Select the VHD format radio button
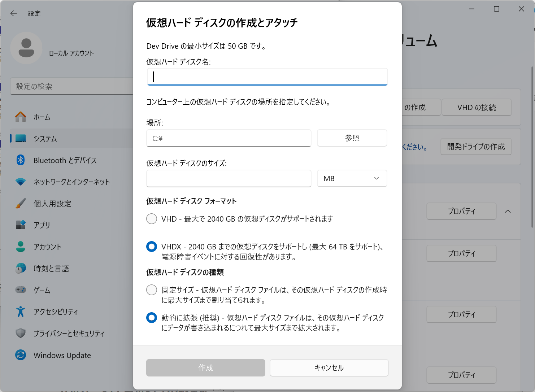The image size is (535, 392). (151, 219)
